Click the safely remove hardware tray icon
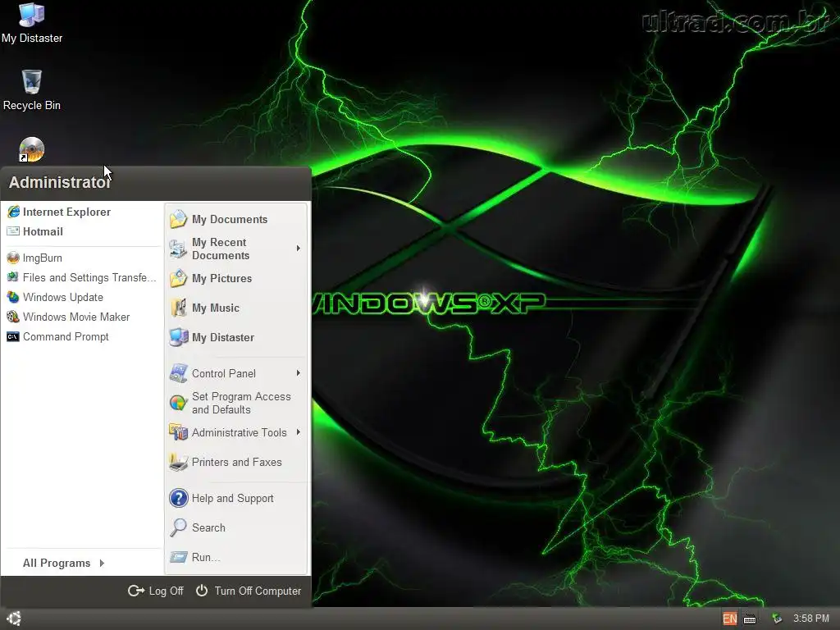This screenshot has height=630, width=840. (x=777, y=619)
